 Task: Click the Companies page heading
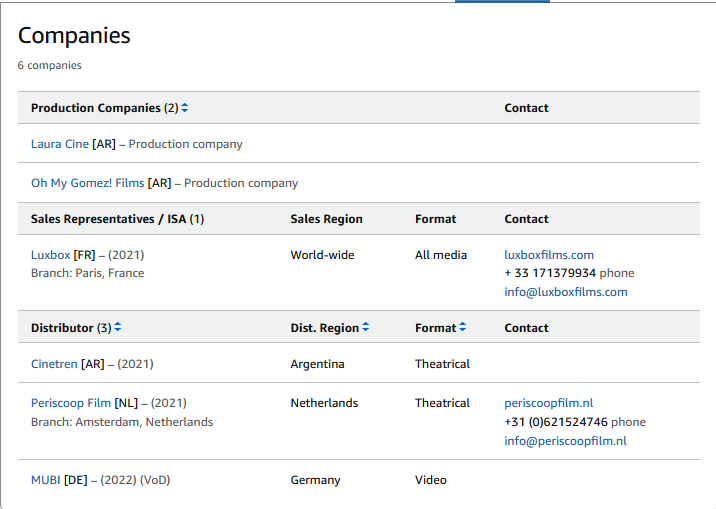(74, 35)
